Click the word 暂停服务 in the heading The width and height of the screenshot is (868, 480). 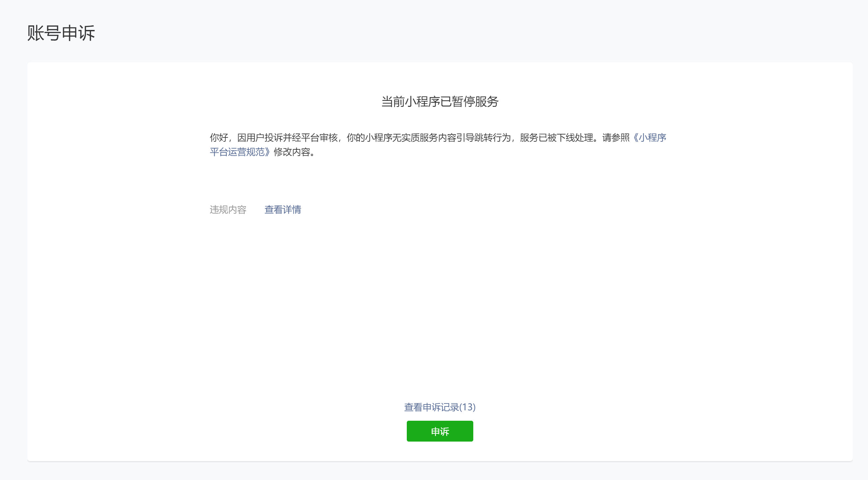475,101
